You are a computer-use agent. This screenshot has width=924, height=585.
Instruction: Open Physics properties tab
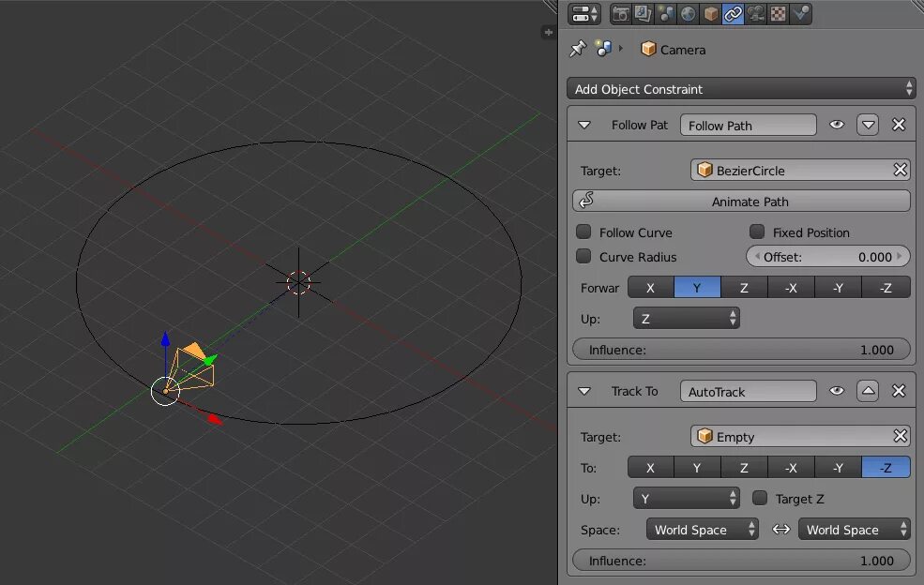pyautogui.click(x=801, y=13)
